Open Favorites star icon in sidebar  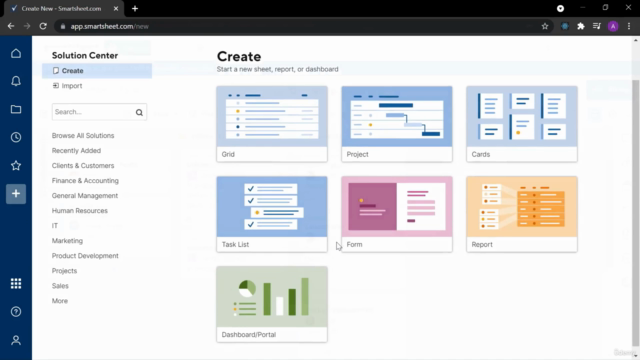16,165
